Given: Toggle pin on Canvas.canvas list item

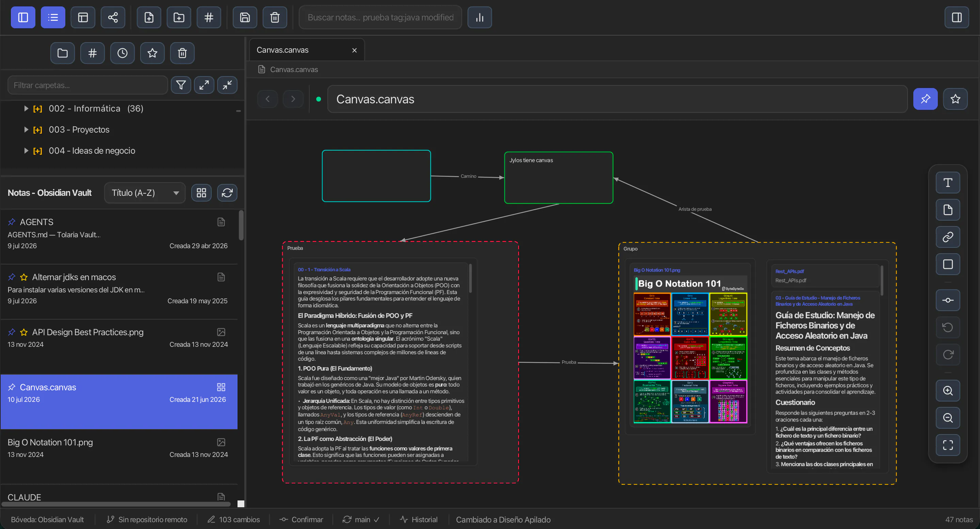Looking at the screenshot, I should coord(12,387).
